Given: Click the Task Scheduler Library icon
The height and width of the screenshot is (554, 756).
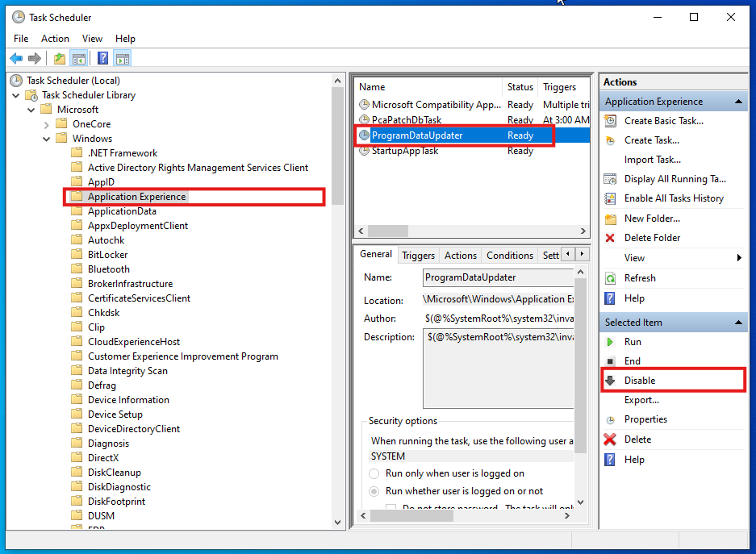Looking at the screenshot, I should (31, 95).
